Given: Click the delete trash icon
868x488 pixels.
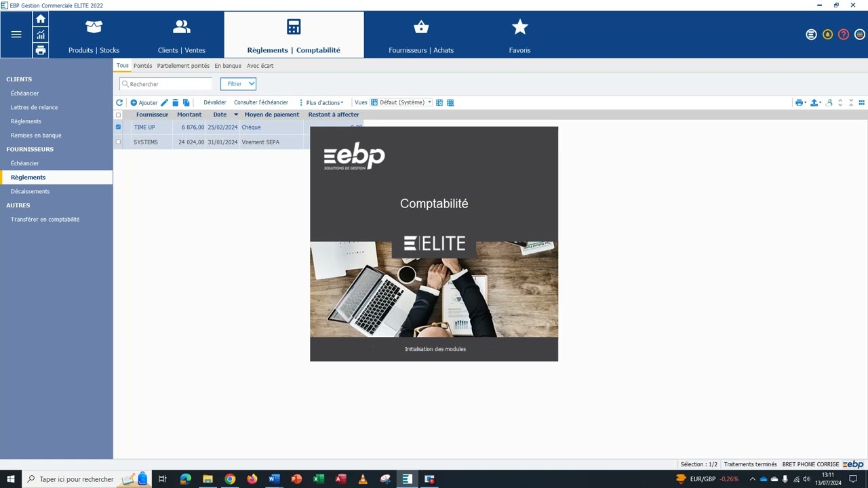Looking at the screenshot, I should (x=175, y=103).
